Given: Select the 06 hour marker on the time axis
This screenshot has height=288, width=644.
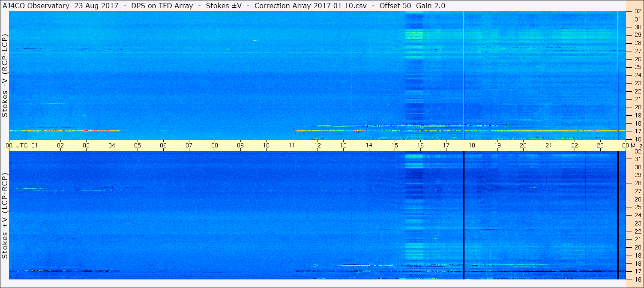Looking at the screenshot, I should (163, 145).
